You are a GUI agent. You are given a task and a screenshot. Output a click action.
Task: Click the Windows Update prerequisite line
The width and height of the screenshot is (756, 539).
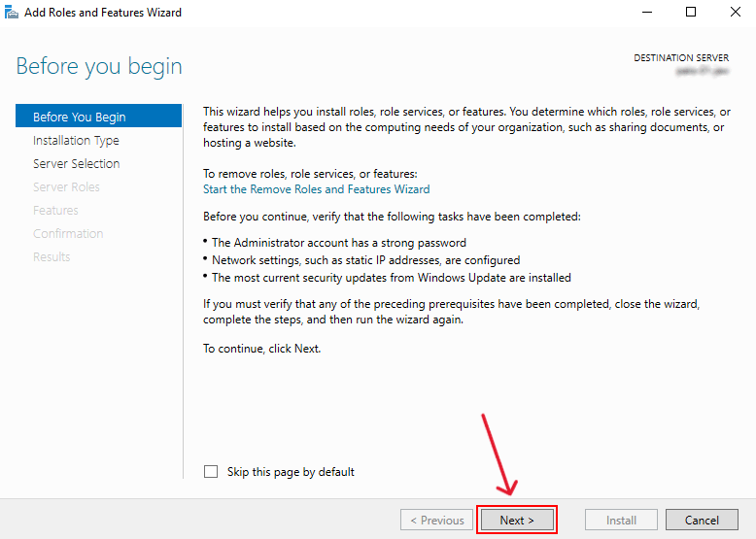click(x=391, y=278)
